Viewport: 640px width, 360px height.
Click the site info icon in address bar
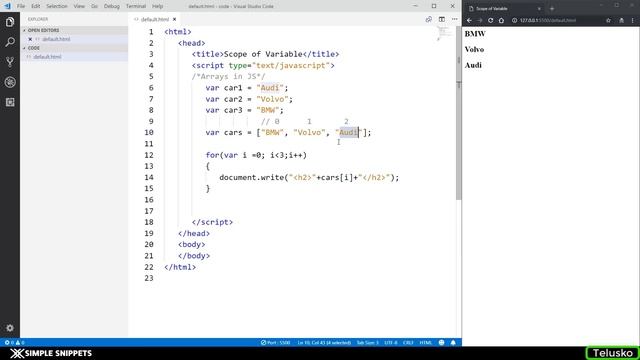tap(515, 20)
